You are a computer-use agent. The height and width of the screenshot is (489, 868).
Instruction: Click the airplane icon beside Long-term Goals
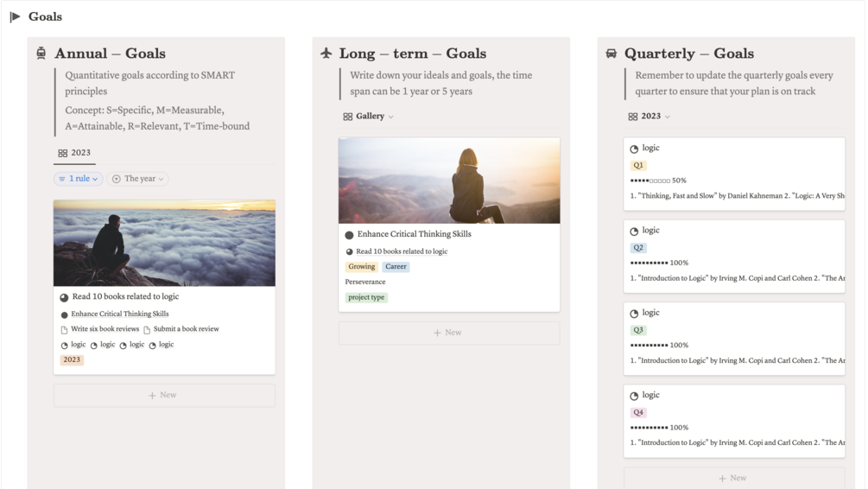[x=326, y=54]
